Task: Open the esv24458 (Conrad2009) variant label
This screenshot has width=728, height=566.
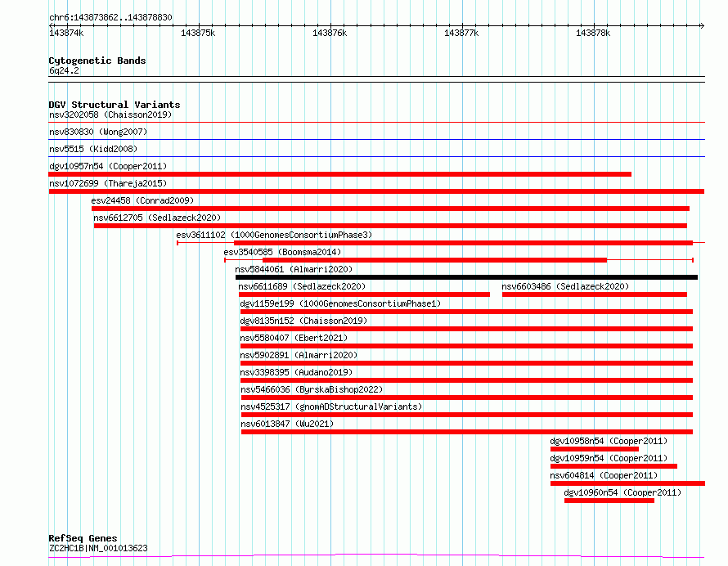Action: [x=142, y=200]
